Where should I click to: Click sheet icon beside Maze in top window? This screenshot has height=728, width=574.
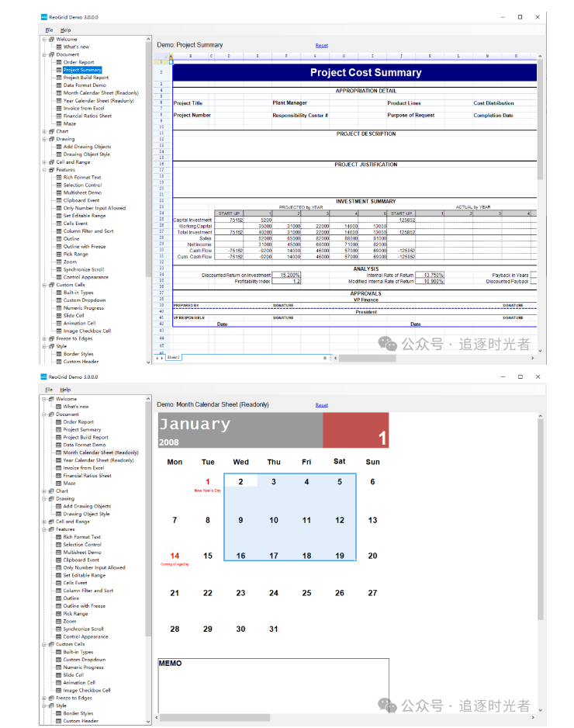tap(59, 123)
